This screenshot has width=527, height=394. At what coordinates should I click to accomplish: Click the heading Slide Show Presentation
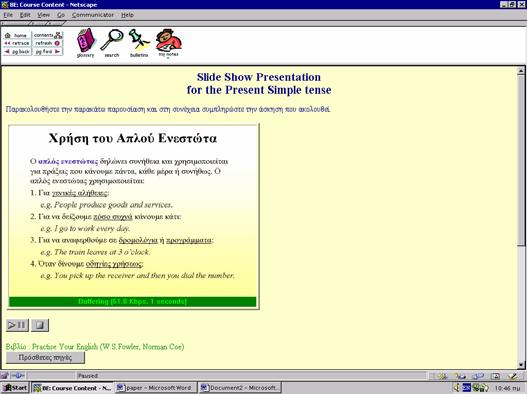click(258, 77)
